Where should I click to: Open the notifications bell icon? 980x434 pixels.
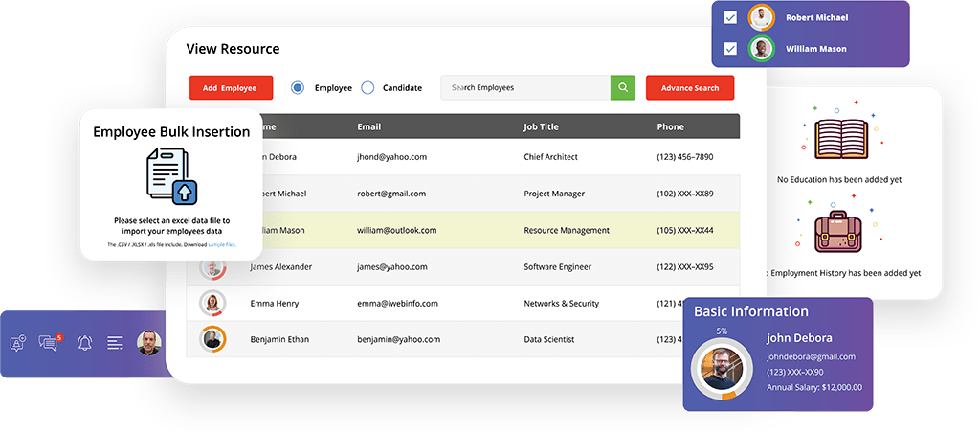84,343
